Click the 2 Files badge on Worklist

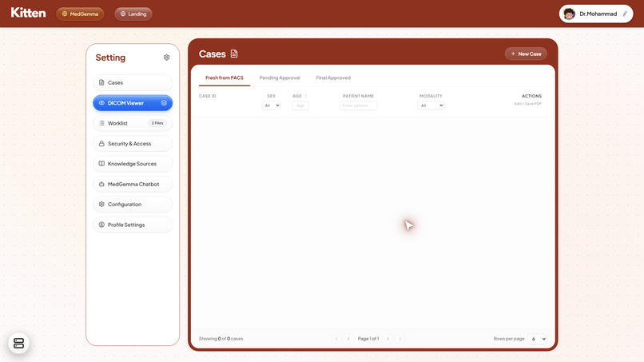coord(157,123)
